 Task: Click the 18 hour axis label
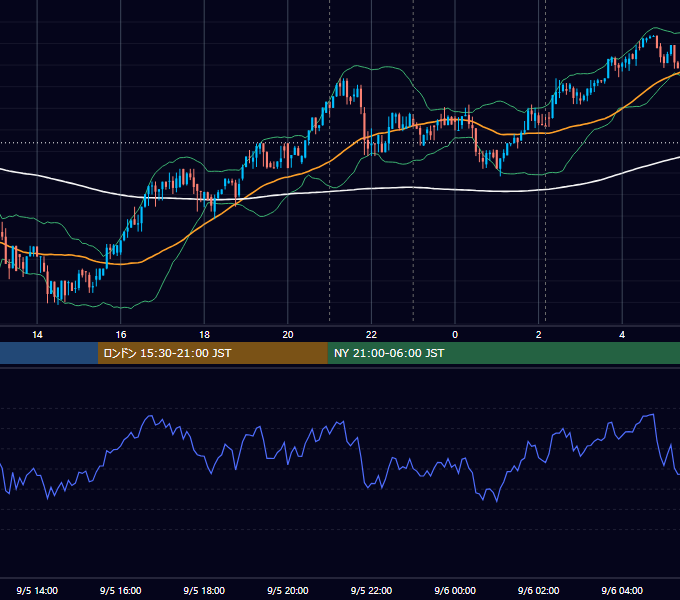(204, 335)
